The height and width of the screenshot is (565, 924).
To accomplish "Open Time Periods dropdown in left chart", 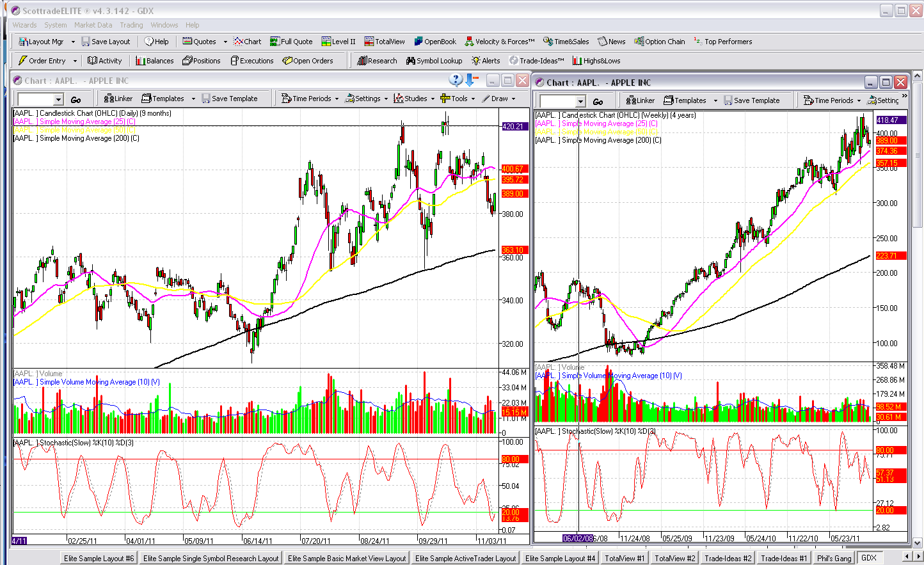I will coord(337,99).
